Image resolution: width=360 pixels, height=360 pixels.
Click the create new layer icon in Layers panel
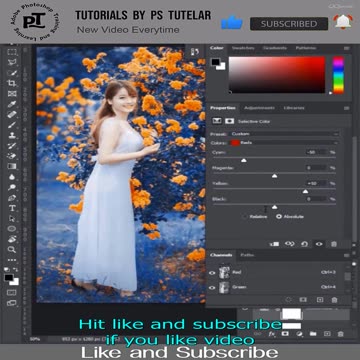coord(327,333)
